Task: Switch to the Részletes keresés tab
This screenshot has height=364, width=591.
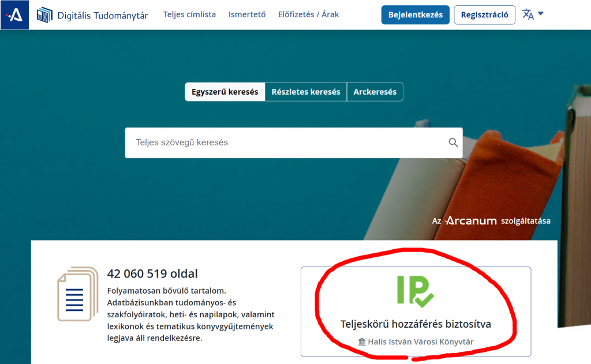Action: pos(306,92)
